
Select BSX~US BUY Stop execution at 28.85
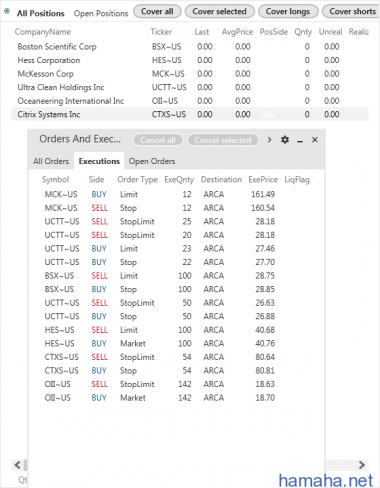pyautogui.click(x=177, y=289)
